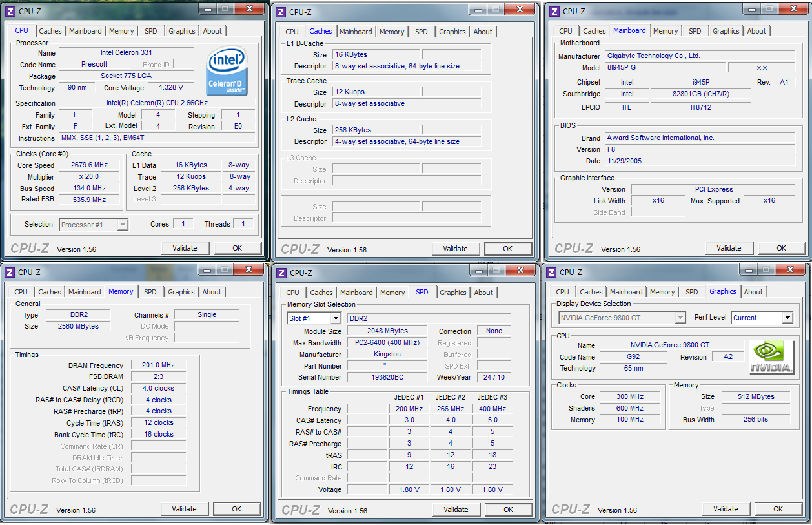Viewport: 812px width, 525px height.
Task: Click OK in the CPU tab window
Action: (238, 248)
